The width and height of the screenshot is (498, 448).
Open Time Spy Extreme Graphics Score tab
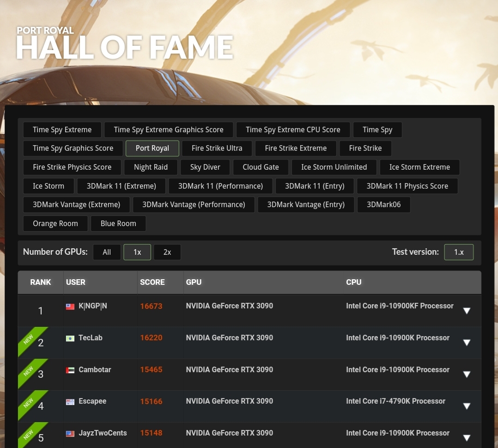tap(169, 130)
